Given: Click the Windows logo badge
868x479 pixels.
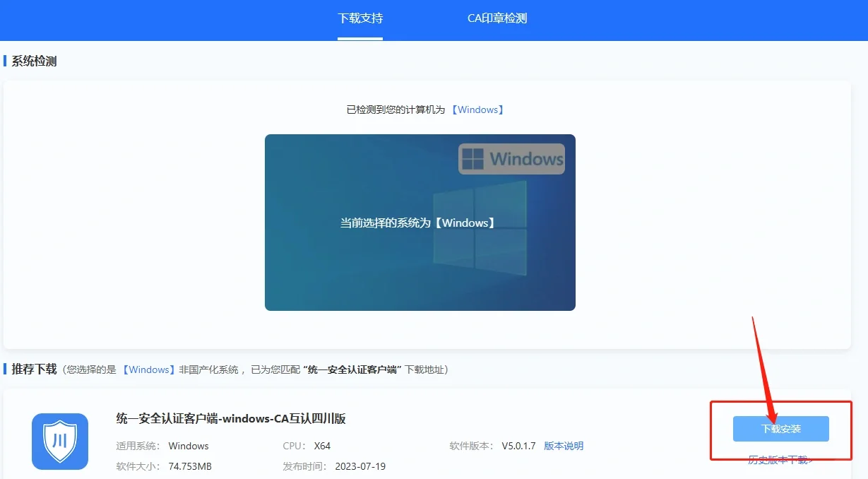Looking at the screenshot, I should click(511, 159).
